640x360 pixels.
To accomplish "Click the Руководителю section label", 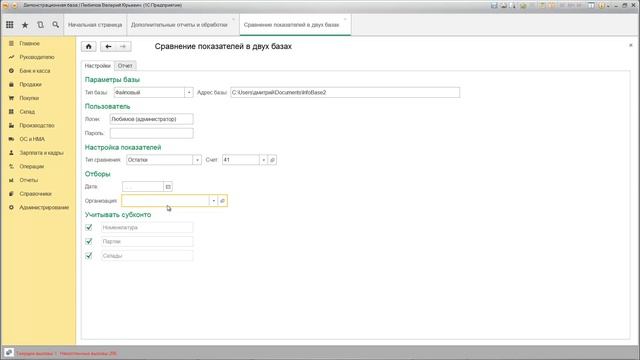I will [37, 57].
